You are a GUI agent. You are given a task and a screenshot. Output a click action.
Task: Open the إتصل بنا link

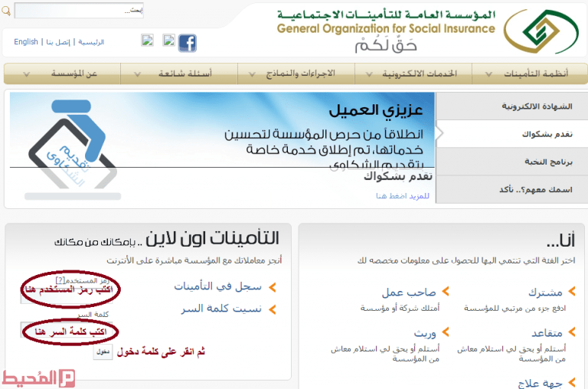tap(58, 42)
